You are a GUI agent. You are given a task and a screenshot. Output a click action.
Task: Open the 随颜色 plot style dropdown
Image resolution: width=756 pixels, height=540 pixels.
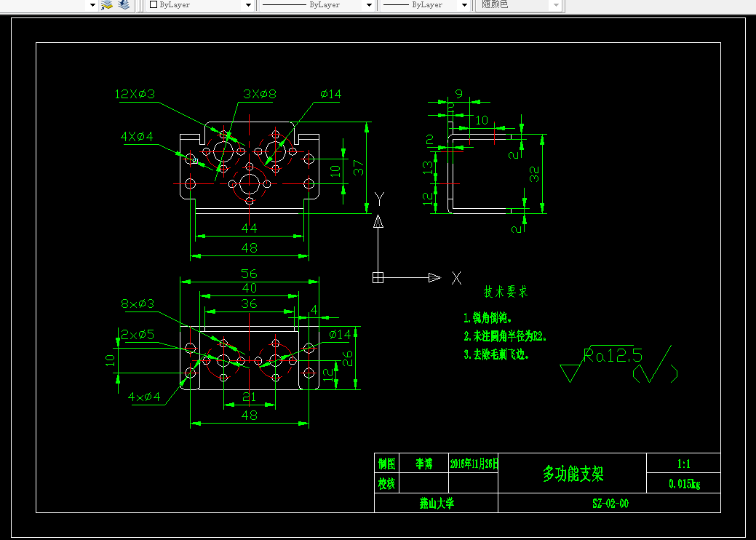(x=556, y=5)
